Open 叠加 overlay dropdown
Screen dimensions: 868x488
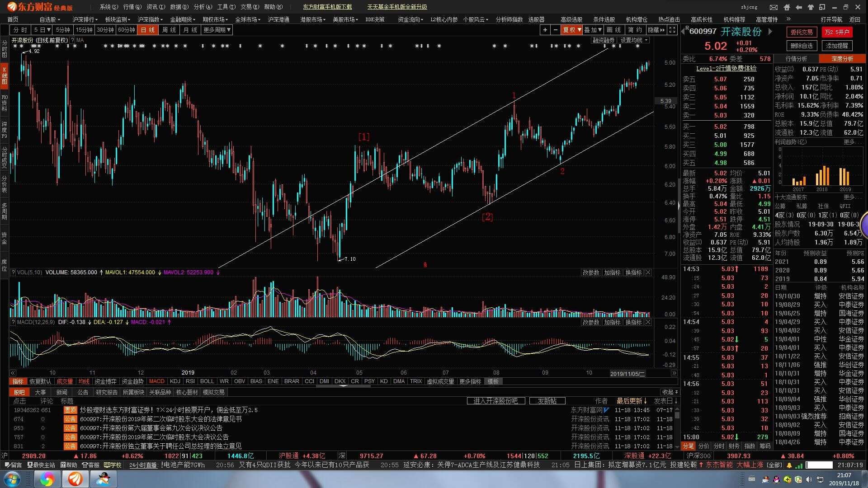tap(593, 30)
